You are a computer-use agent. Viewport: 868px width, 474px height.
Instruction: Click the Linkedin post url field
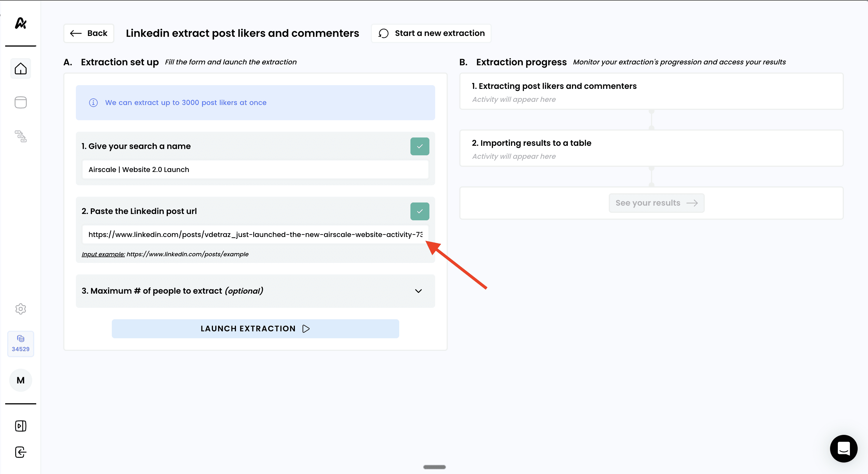click(255, 235)
